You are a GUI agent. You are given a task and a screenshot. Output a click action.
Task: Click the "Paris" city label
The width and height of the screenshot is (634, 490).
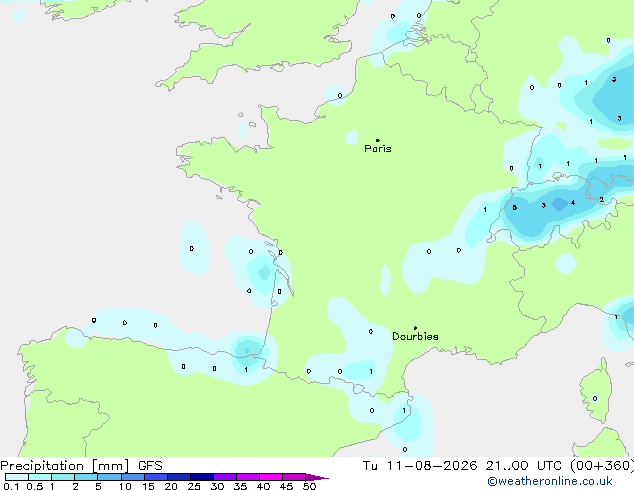point(378,148)
